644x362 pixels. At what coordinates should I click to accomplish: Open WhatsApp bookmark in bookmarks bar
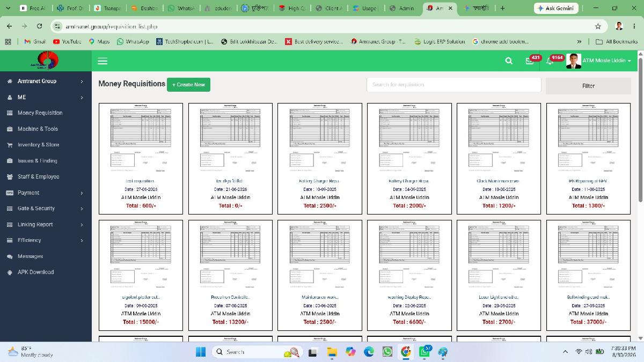pyautogui.click(x=133, y=41)
